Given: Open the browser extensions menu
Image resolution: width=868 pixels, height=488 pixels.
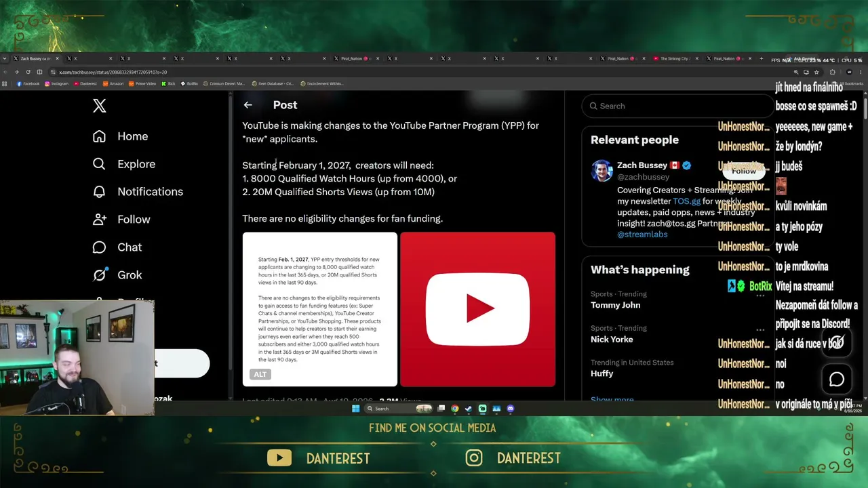Looking at the screenshot, I should pos(833,72).
